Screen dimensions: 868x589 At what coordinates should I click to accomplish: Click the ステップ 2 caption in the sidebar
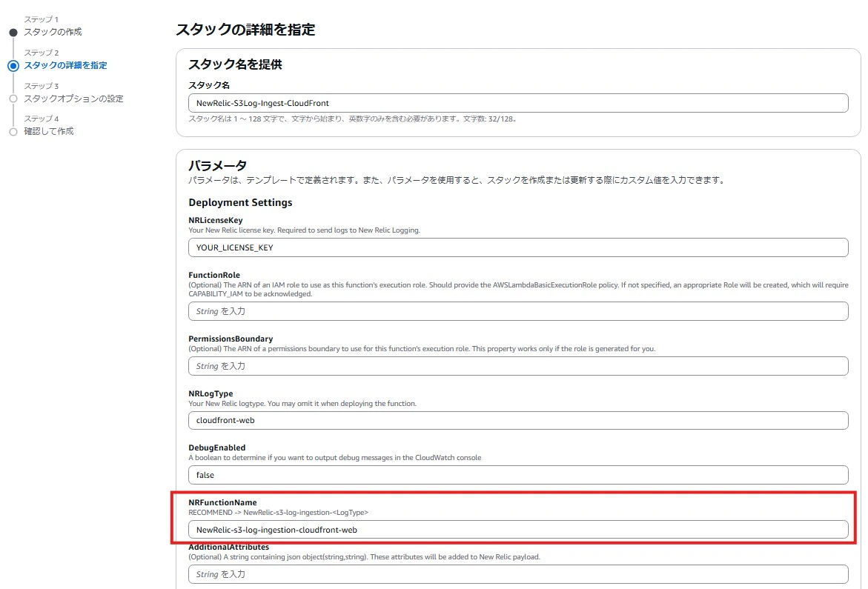point(41,53)
